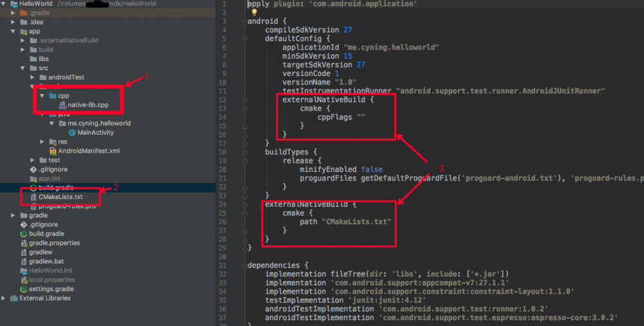
Task: Click versionName "1.0" string
Action: point(345,82)
